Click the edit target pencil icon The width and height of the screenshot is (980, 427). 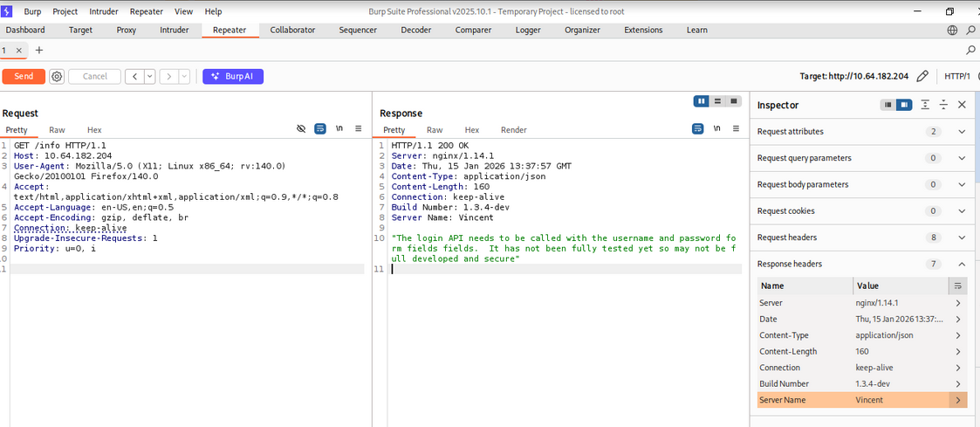click(x=922, y=77)
